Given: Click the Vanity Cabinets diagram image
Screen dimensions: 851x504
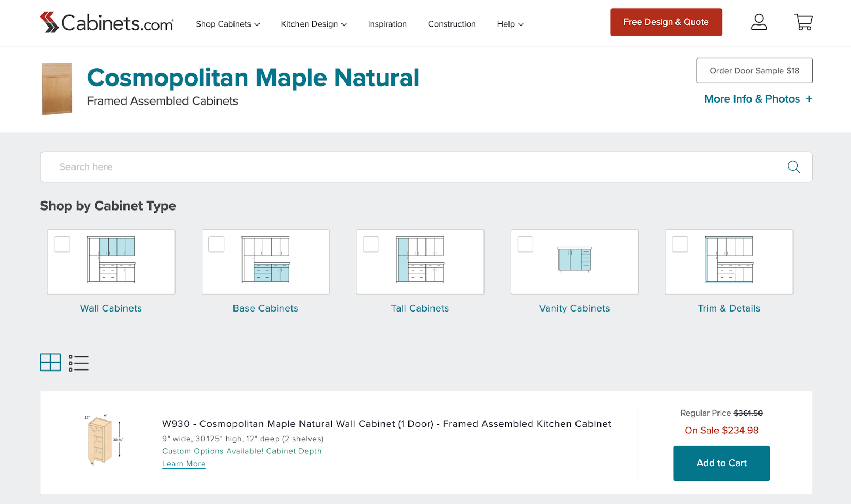Looking at the screenshot, I should 574,259.
